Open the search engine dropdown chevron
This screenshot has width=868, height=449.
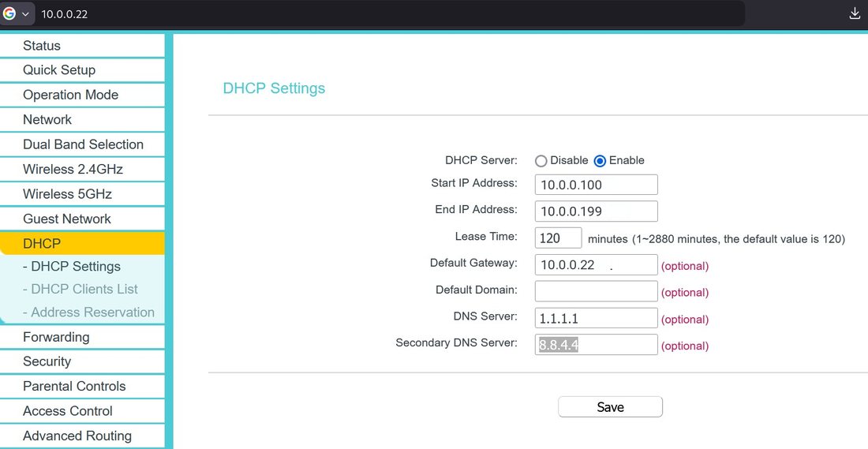25,14
